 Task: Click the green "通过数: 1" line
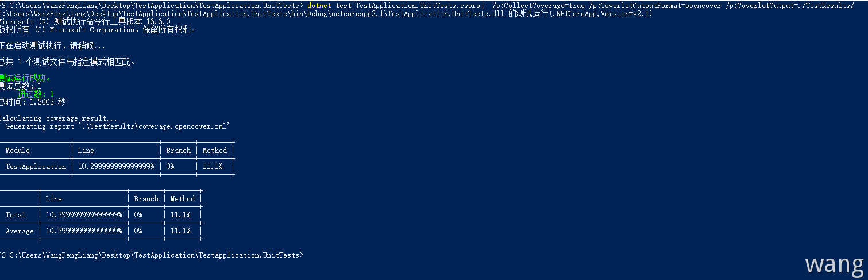(x=36, y=94)
